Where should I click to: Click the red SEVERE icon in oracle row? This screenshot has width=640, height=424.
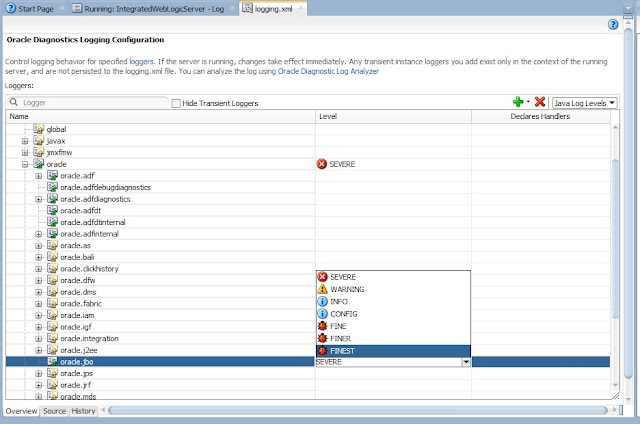tap(322, 164)
